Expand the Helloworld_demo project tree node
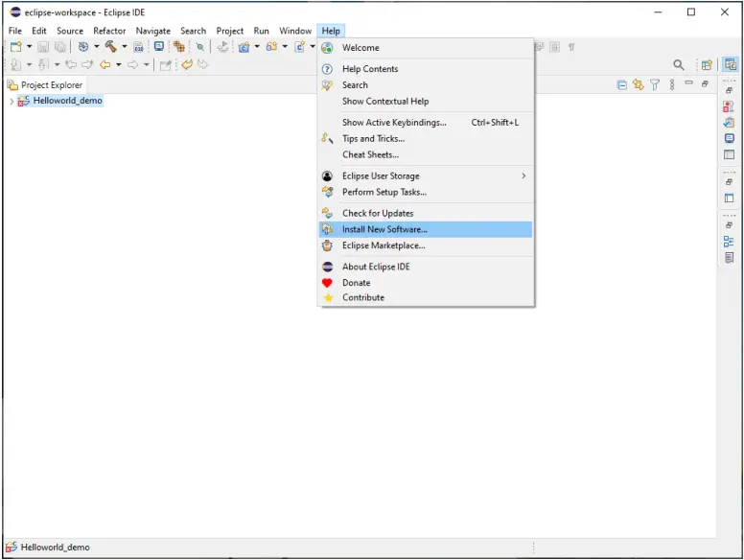 tap(12, 101)
